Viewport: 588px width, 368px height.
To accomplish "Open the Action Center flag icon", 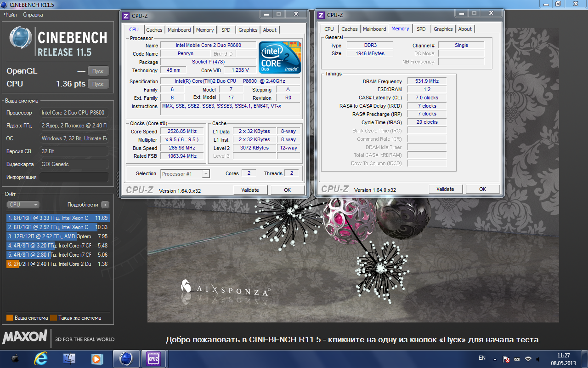I will coord(506,359).
